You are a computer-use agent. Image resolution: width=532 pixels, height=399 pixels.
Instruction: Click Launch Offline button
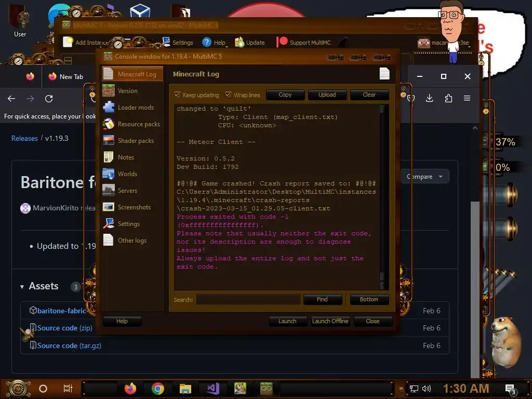coord(330,321)
